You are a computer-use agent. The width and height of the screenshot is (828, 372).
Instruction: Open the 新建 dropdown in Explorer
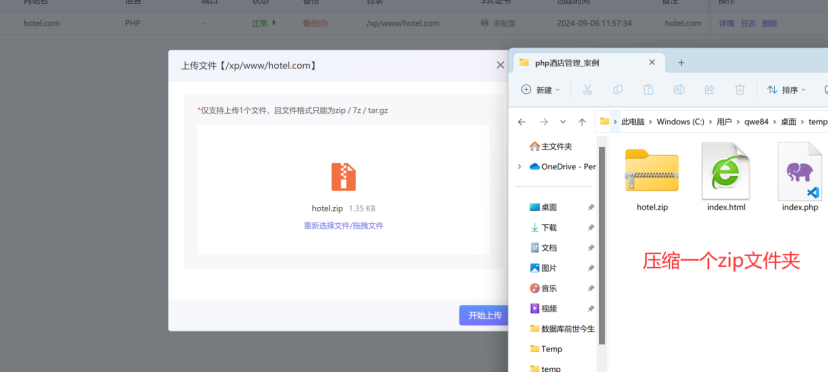tap(540, 90)
